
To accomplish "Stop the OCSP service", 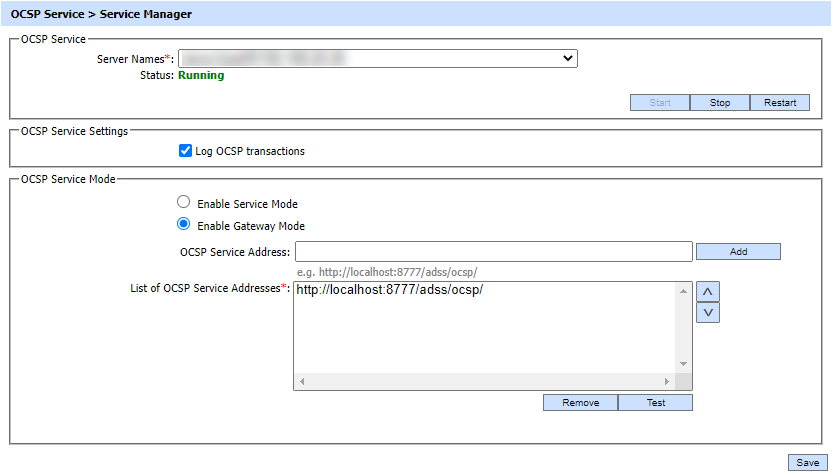I will point(720,103).
